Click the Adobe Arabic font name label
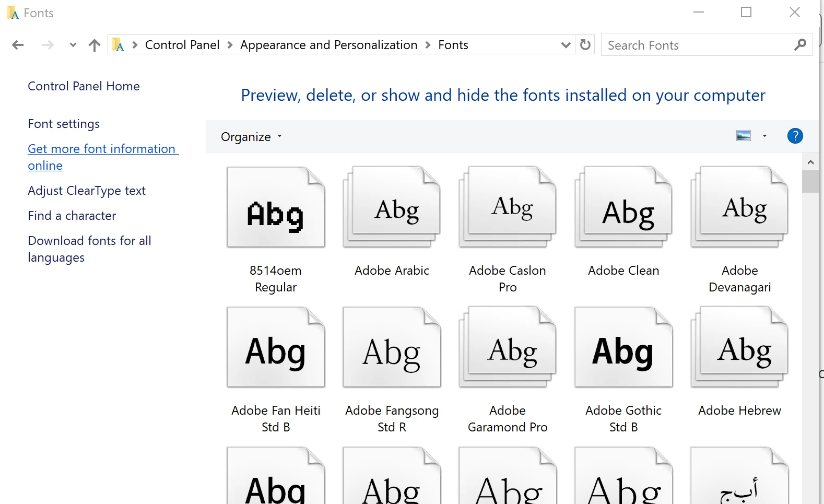The height and width of the screenshot is (504, 824). [392, 271]
